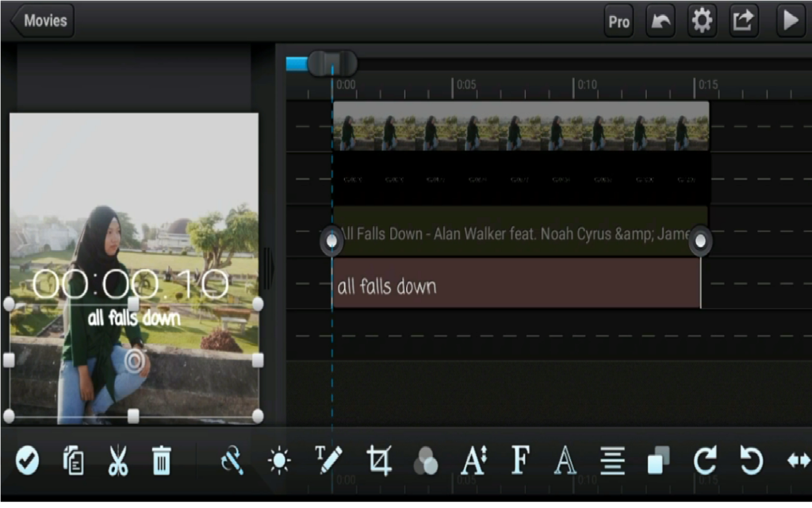Select the crop tool
Viewport: 812px width, 508px height.
click(378, 460)
